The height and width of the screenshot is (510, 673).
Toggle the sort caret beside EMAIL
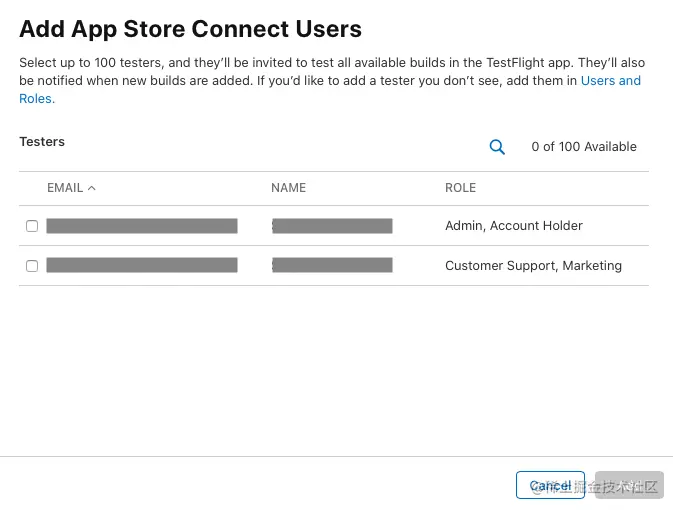91,188
